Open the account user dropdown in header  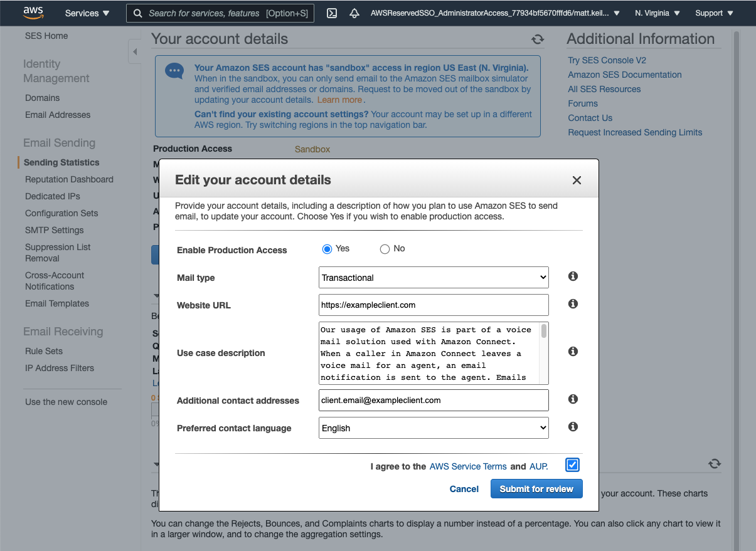point(495,13)
